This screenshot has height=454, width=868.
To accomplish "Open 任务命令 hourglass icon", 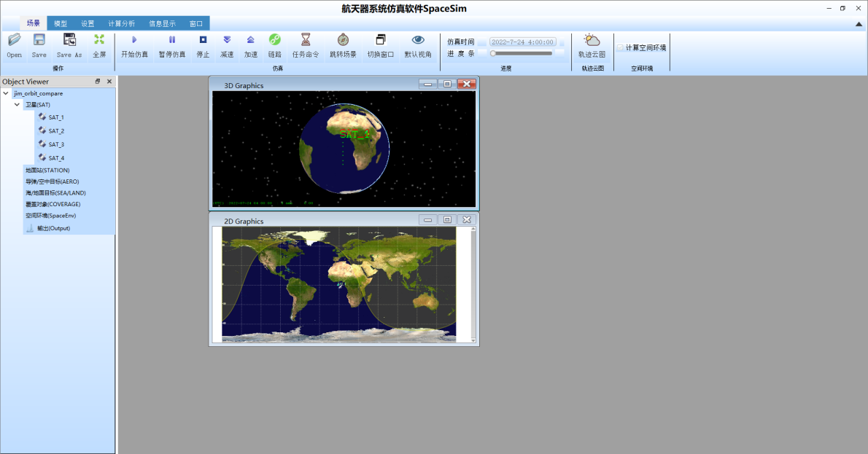I will (306, 40).
